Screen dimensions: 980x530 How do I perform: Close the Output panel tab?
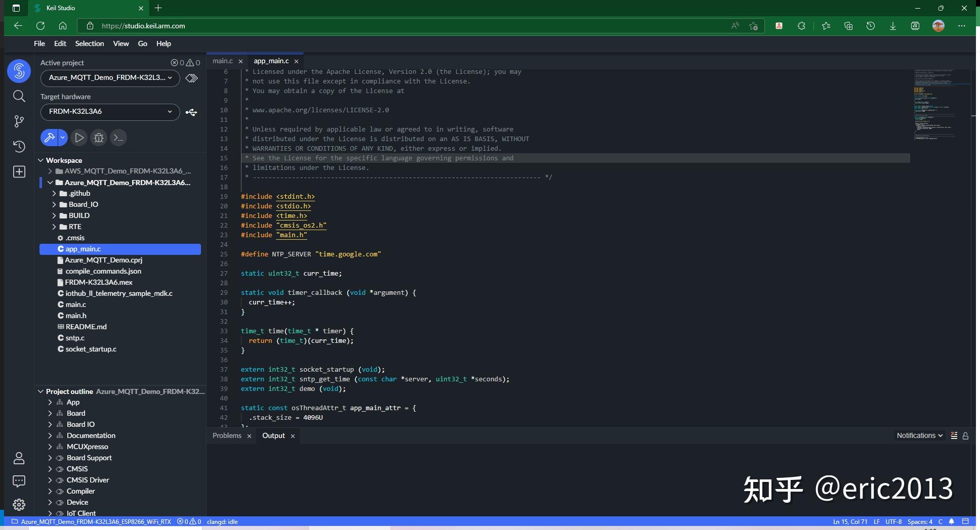tap(293, 436)
